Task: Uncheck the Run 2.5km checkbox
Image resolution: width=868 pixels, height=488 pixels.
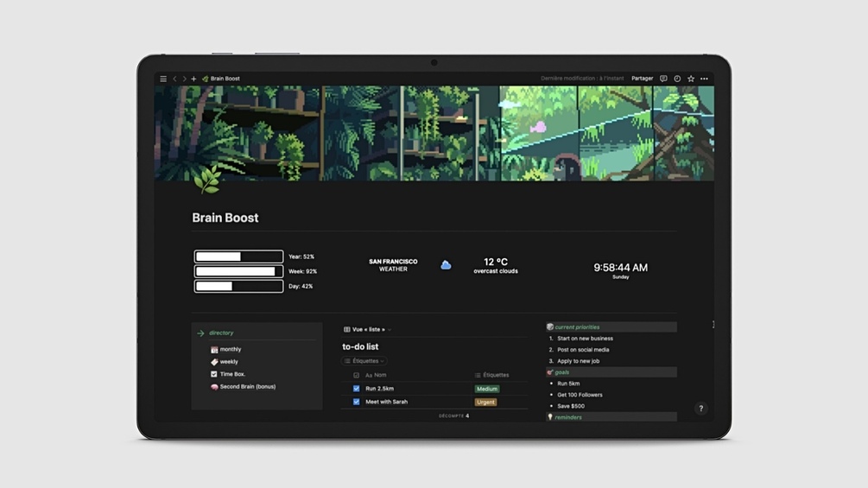Action: click(x=356, y=389)
